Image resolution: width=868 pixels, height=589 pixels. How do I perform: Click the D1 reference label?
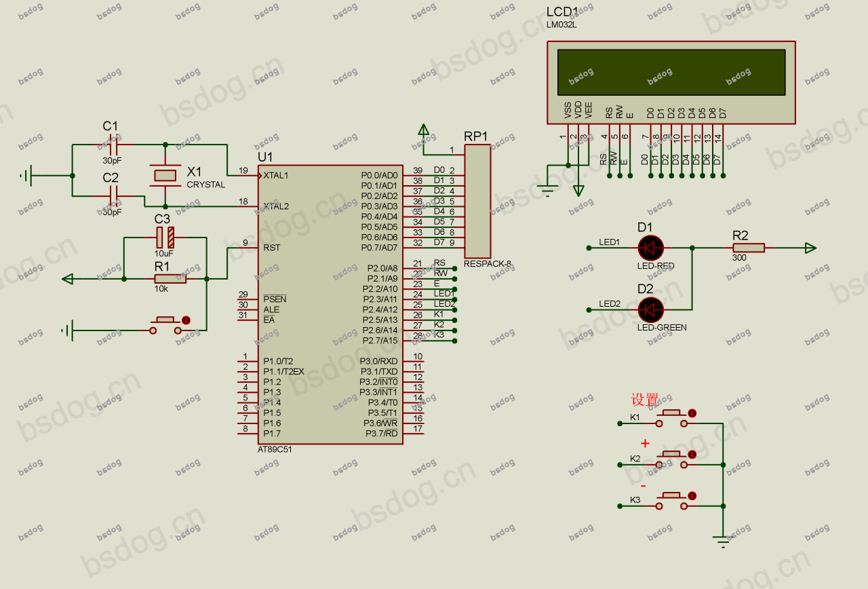645,227
